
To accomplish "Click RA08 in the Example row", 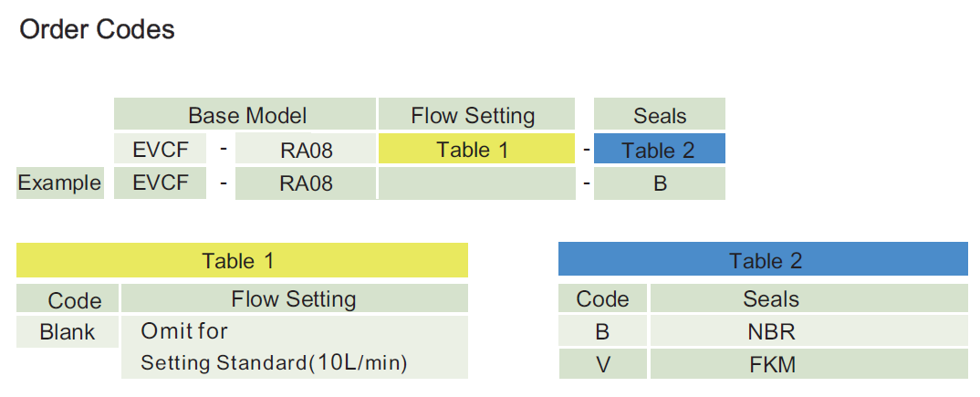I will [306, 183].
